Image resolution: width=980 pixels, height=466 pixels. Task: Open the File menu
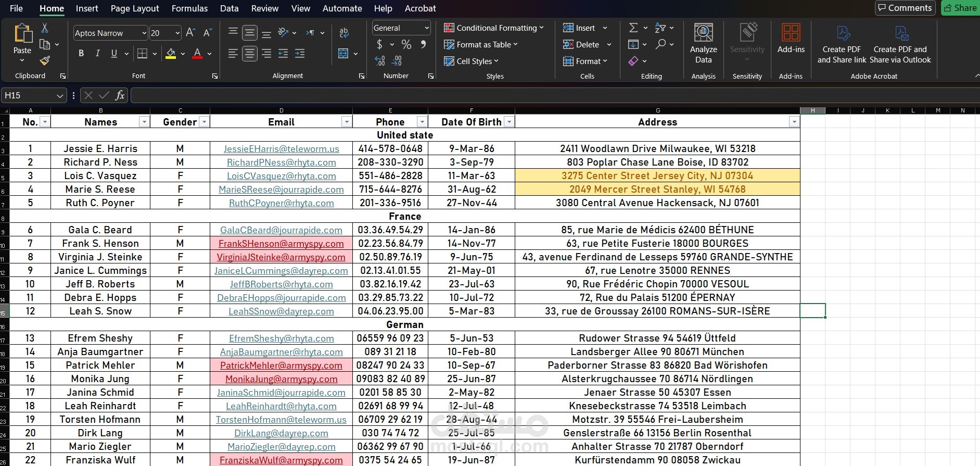coord(16,8)
